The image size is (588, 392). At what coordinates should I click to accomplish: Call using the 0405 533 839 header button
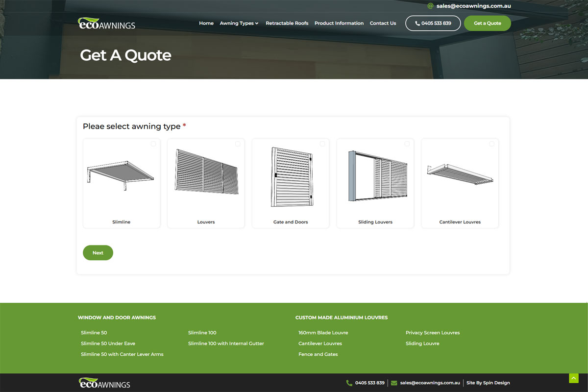[x=433, y=23]
